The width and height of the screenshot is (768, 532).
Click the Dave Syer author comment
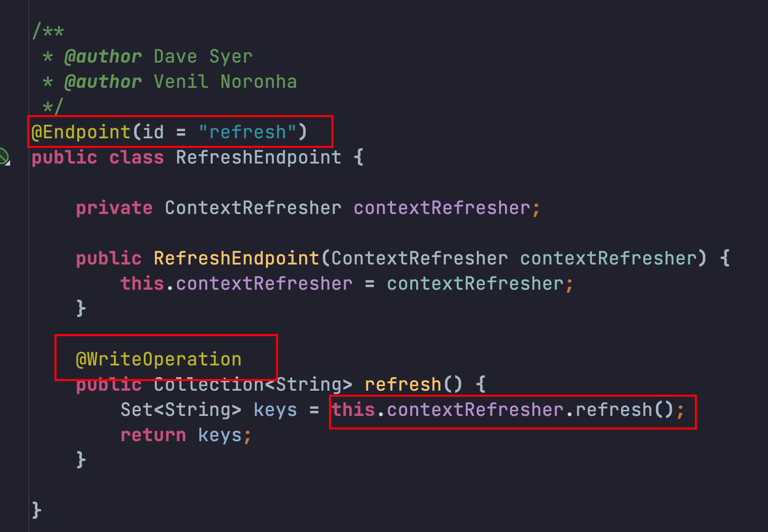(x=203, y=57)
